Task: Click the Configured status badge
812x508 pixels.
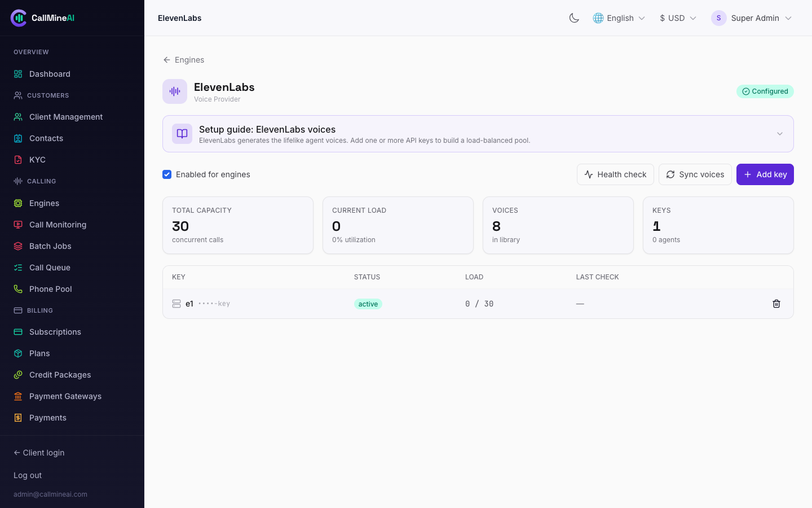Action: (x=765, y=91)
